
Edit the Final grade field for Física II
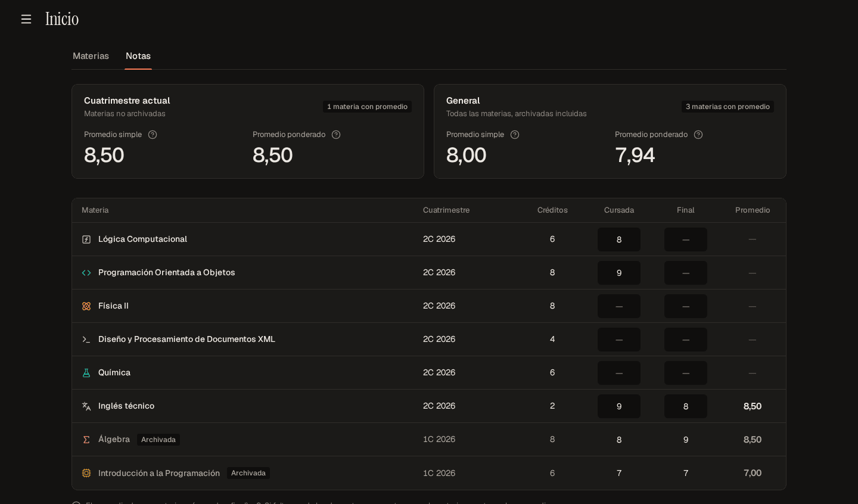tap(686, 306)
